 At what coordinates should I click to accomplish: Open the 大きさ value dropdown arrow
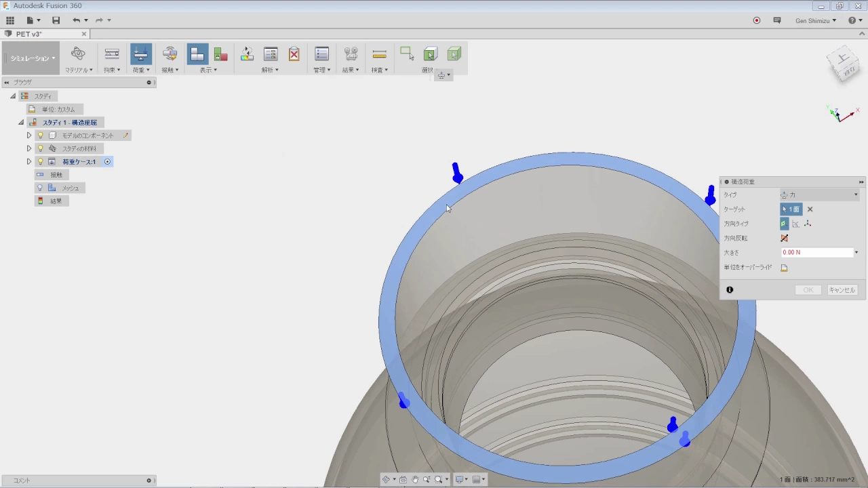[x=856, y=253]
